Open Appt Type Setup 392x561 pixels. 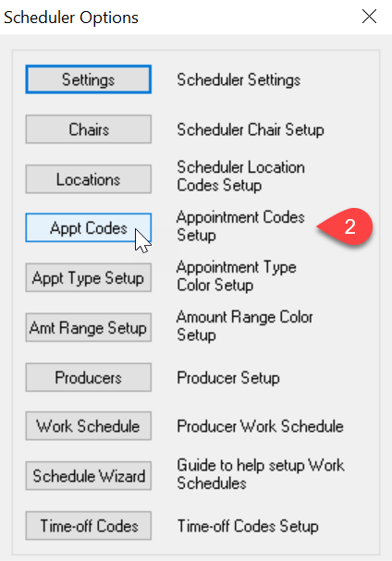tap(89, 278)
